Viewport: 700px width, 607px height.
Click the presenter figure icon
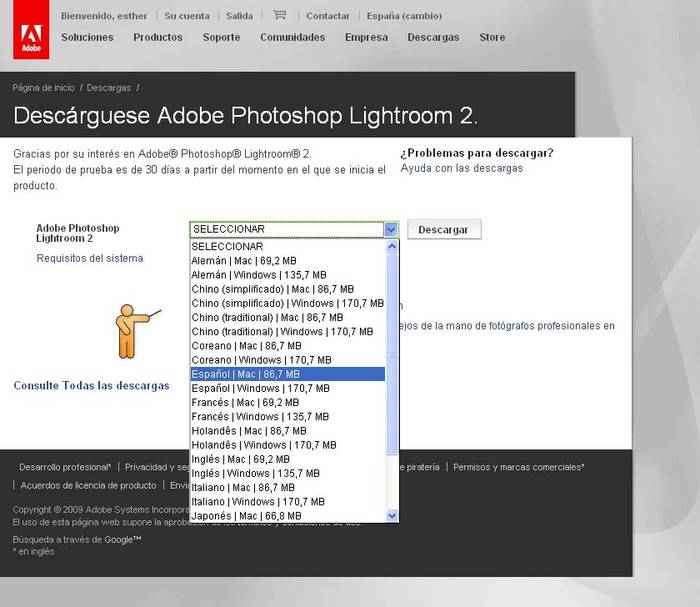[x=137, y=331]
